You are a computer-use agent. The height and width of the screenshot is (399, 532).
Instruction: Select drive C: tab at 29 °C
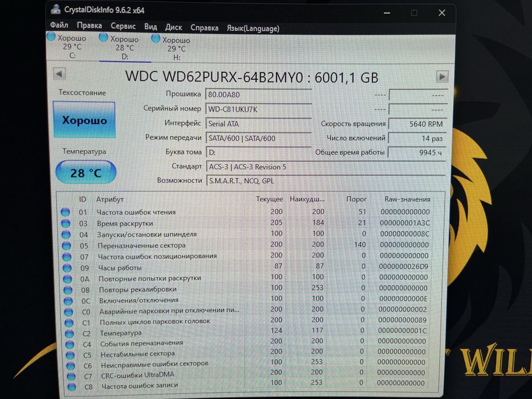(71, 47)
